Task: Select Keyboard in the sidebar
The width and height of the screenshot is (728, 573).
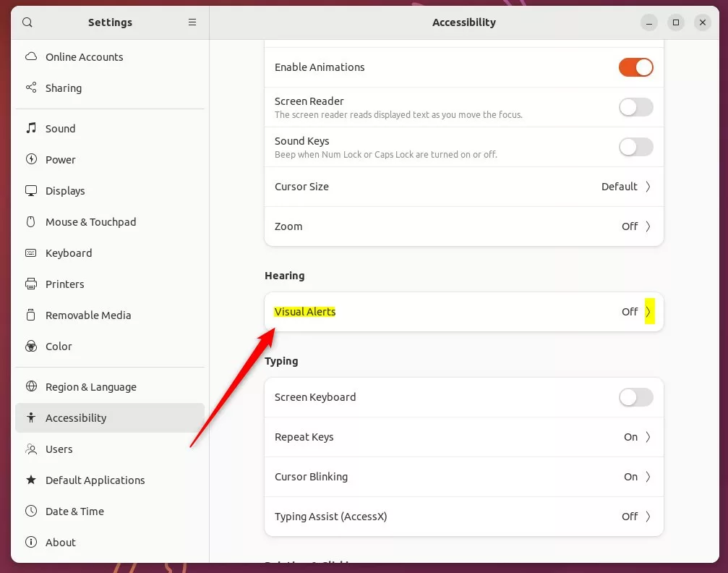Action: [x=110, y=252]
